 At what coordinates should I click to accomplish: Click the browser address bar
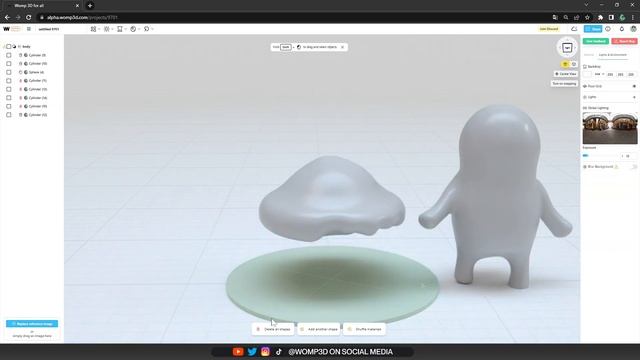pyautogui.click(x=294, y=18)
